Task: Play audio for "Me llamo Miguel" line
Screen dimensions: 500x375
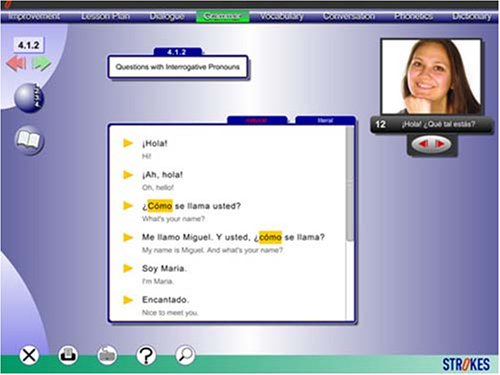Action: [128, 237]
